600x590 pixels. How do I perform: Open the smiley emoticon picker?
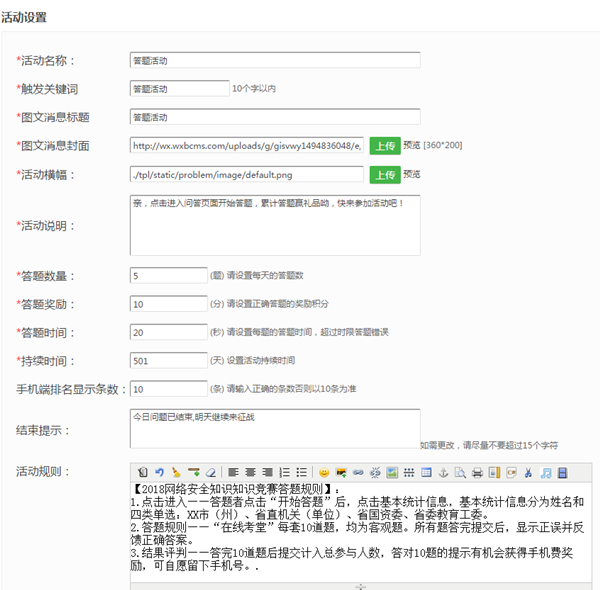324,473
